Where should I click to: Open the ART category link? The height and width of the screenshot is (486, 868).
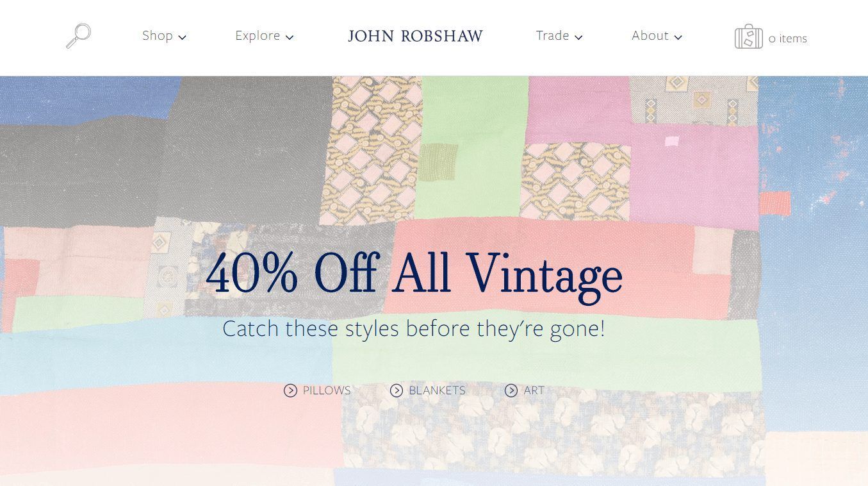pyautogui.click(x=534, y=390)
